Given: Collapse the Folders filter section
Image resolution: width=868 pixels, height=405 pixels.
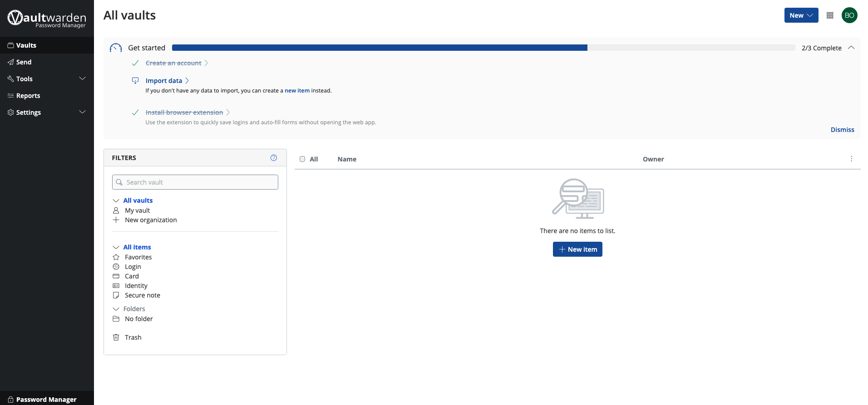Looking at the screenshot, I should pyautogui.click(x=116, y=309).
